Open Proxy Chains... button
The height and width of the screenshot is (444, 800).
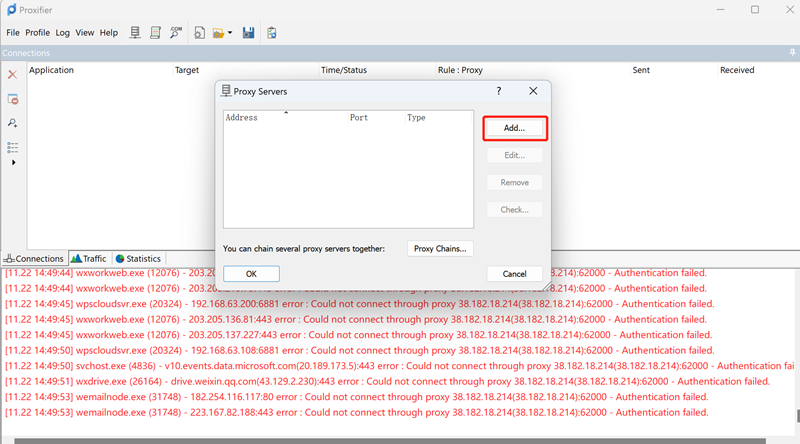[x=440, y=249]
